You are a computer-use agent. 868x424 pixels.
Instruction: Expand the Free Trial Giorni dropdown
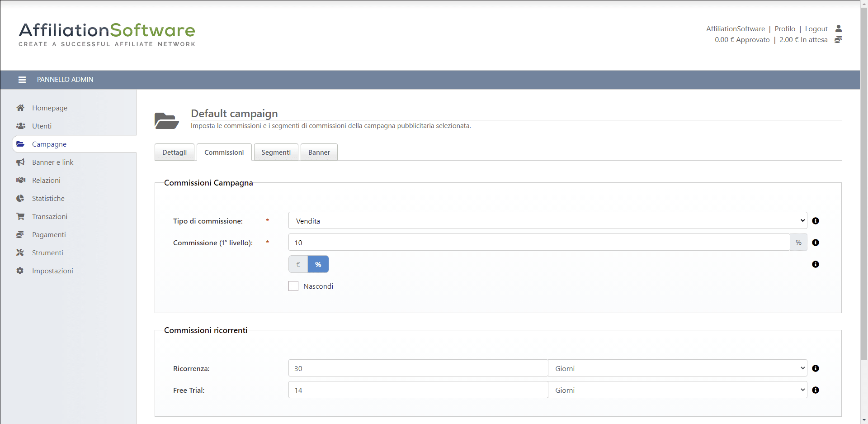click(677, 390)
